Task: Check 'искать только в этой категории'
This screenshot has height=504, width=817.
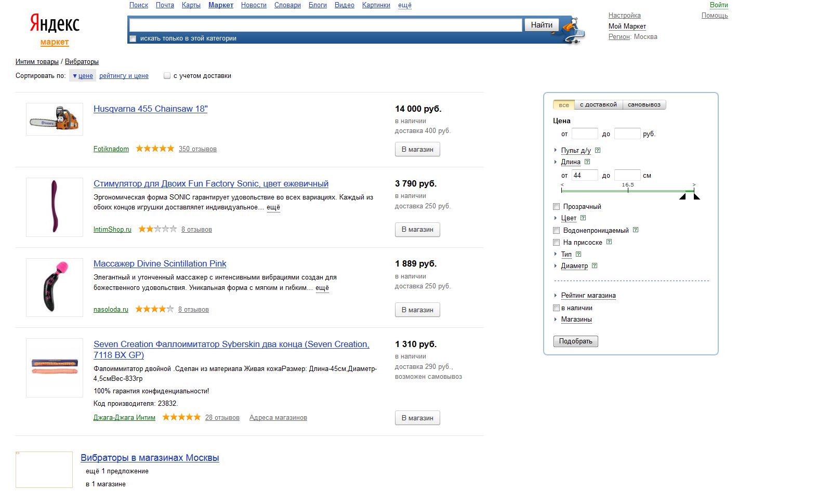Action: pos(133,38)
